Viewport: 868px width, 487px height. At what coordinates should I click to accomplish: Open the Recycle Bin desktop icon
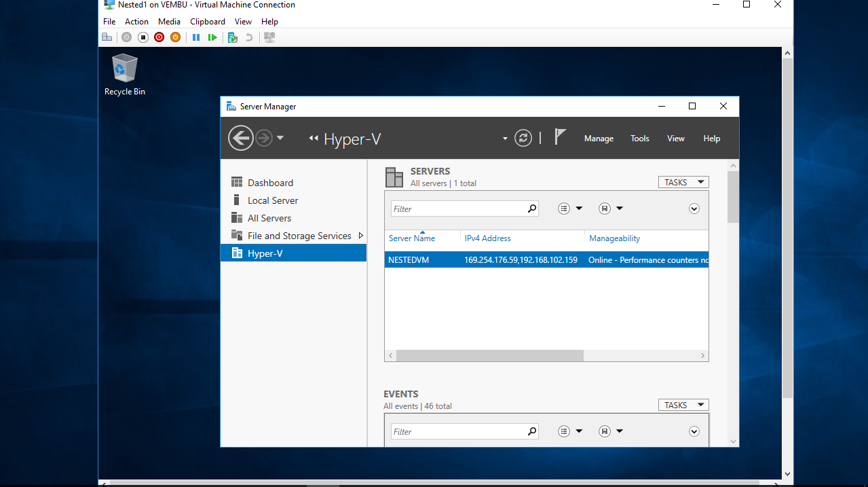(125, 75)
